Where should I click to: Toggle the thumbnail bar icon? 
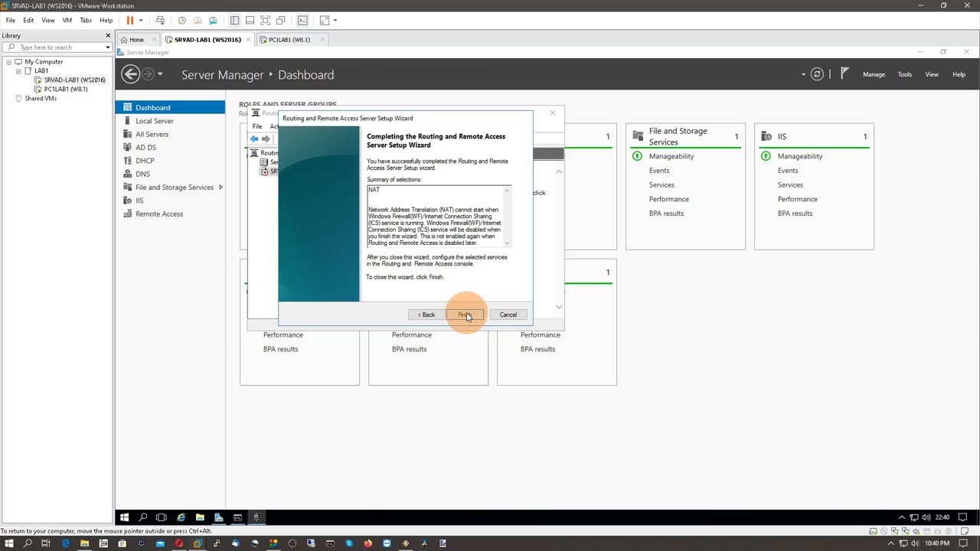click(x=250, y=21)
